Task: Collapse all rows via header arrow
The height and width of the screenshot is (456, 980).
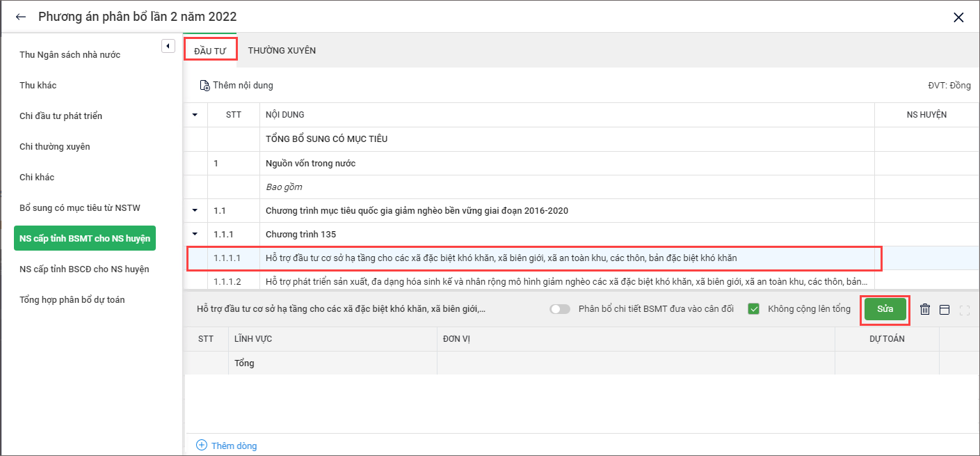Action: point(195,115)
